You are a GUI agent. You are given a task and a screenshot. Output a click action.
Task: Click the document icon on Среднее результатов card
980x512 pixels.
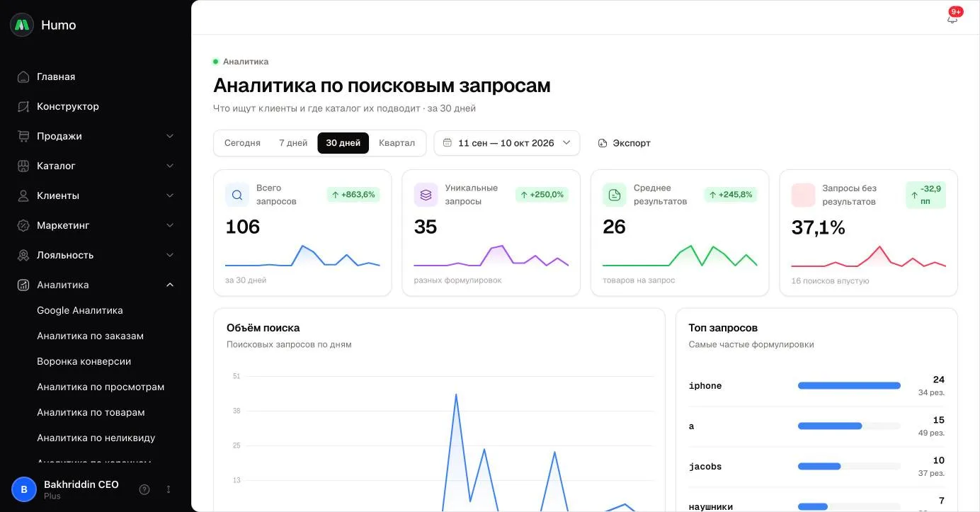pyautogui.click(x=615, y=195)
